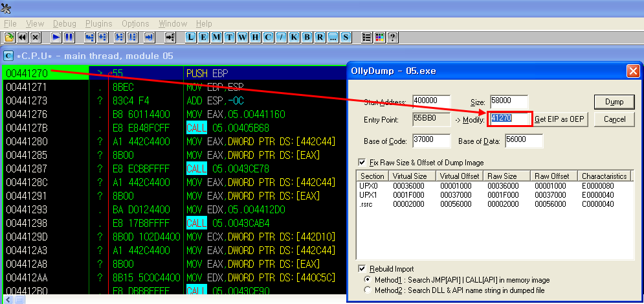
Task: Select Method1 search JMP[API] radio button
Action: (368, 280)
